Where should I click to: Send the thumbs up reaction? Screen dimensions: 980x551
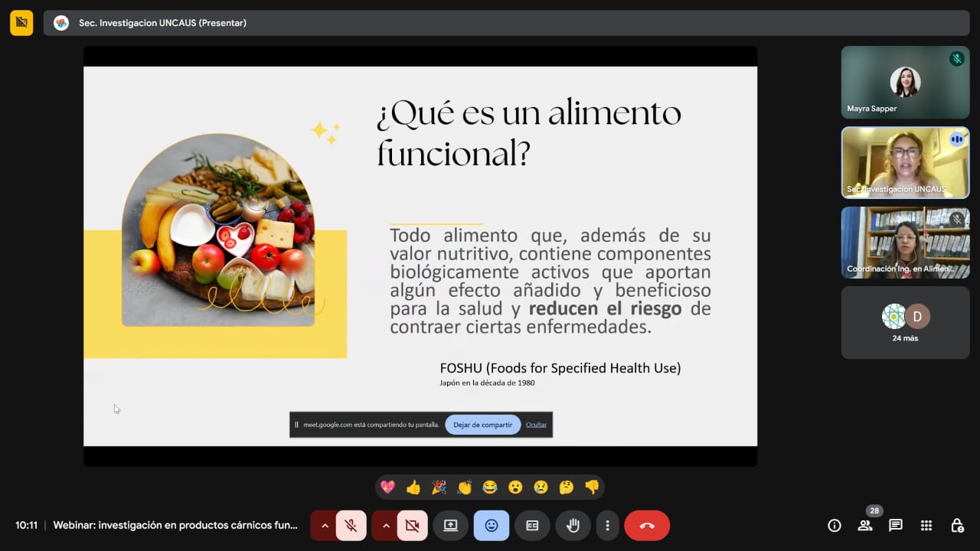pos(413,487)
